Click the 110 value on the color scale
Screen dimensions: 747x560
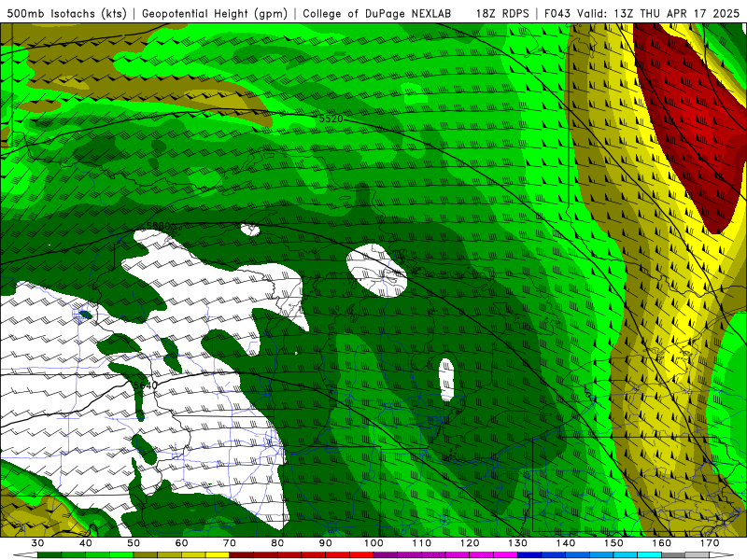[x=422, y=543]
